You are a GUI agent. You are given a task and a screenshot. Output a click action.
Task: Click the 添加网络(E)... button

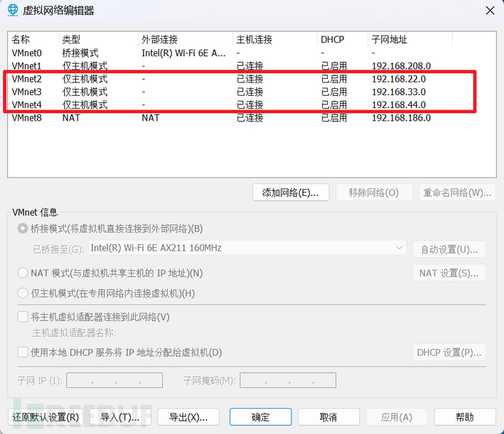coord(291,192)
